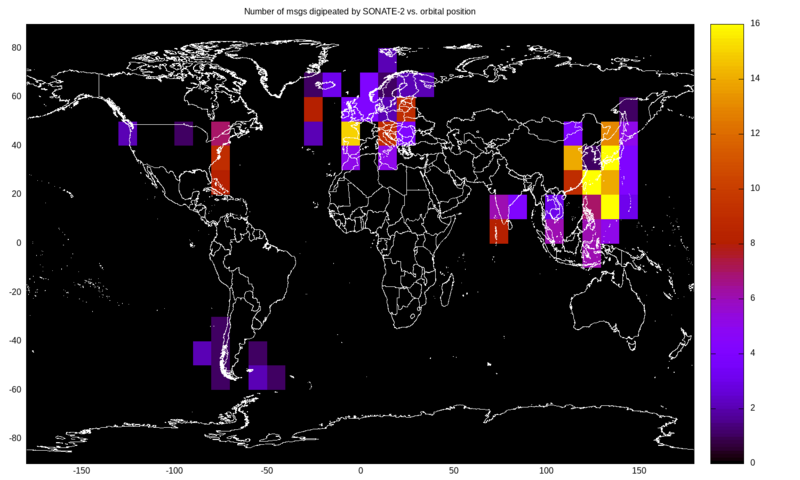
Task: Pick the purple cell over US west coast
Action: (128, 133)
